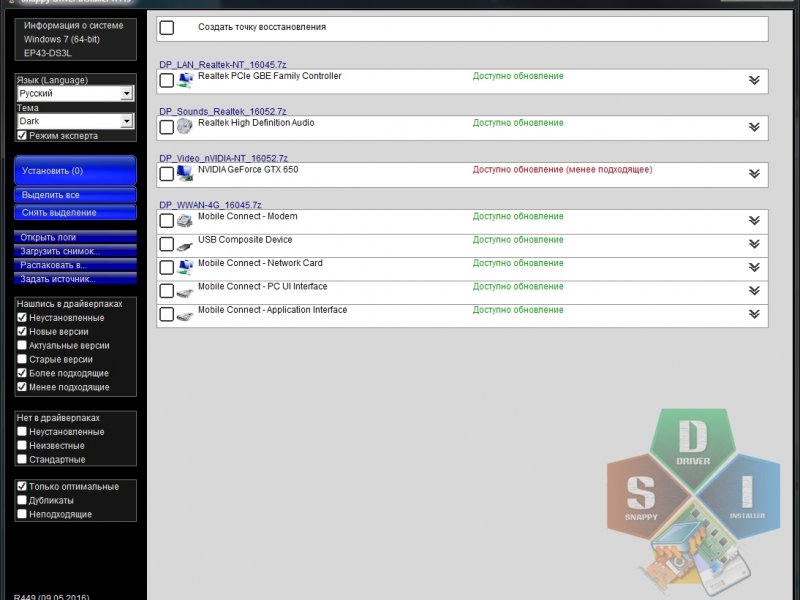The width and height of the screenshot is (800, 600).
Task: Toggle the 'Более подходящие' filter checkbox
Action: [x=22, y=373]
